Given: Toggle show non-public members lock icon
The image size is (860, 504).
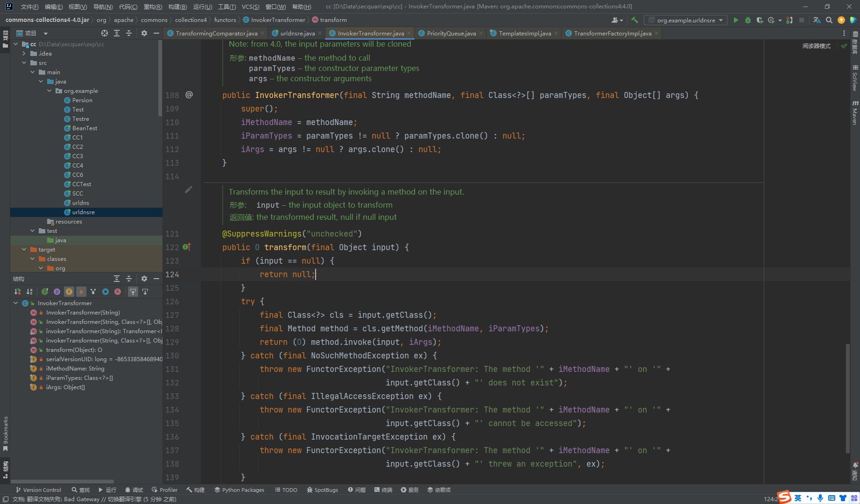Looking at the screenshot, I should pos(81,292).
